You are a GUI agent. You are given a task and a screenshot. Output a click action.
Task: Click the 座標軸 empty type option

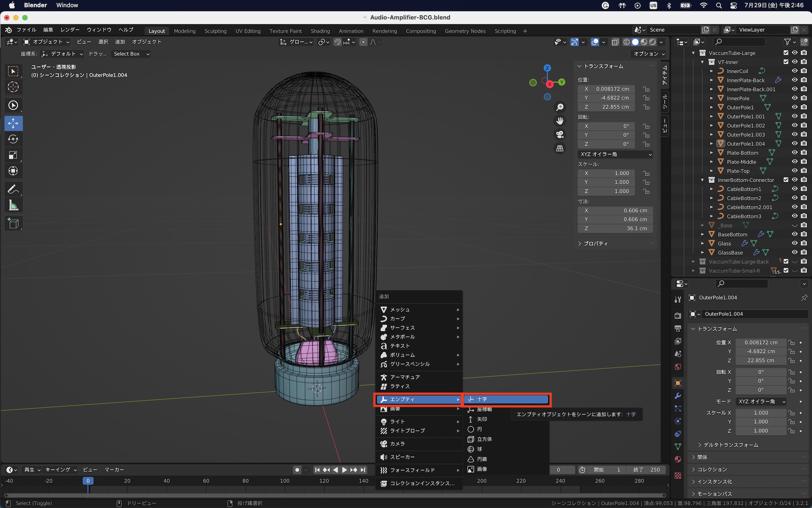484,409
